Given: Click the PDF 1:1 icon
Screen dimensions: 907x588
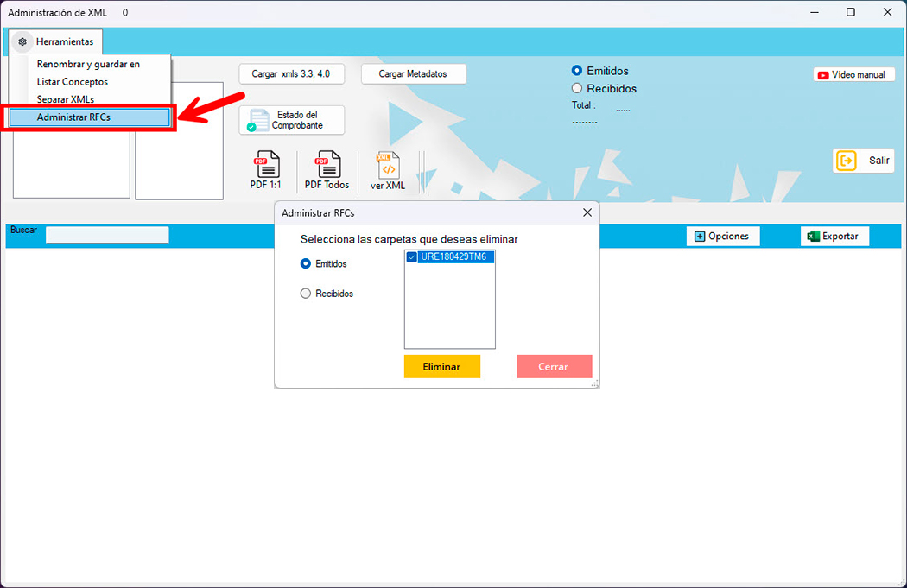Looking at the screenshot, I should click(x=265, y=170).
